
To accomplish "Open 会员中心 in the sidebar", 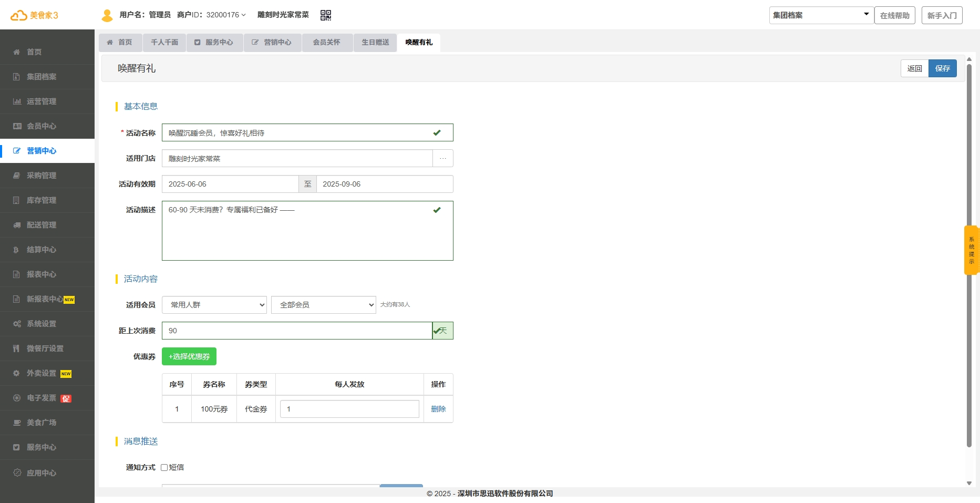I will (x=41, y=126).
